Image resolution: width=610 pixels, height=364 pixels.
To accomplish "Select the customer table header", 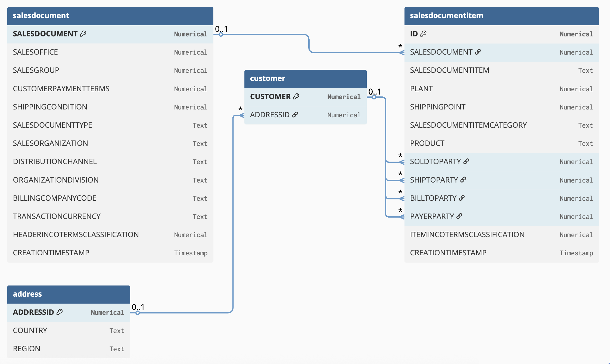I will coord(305,79).
